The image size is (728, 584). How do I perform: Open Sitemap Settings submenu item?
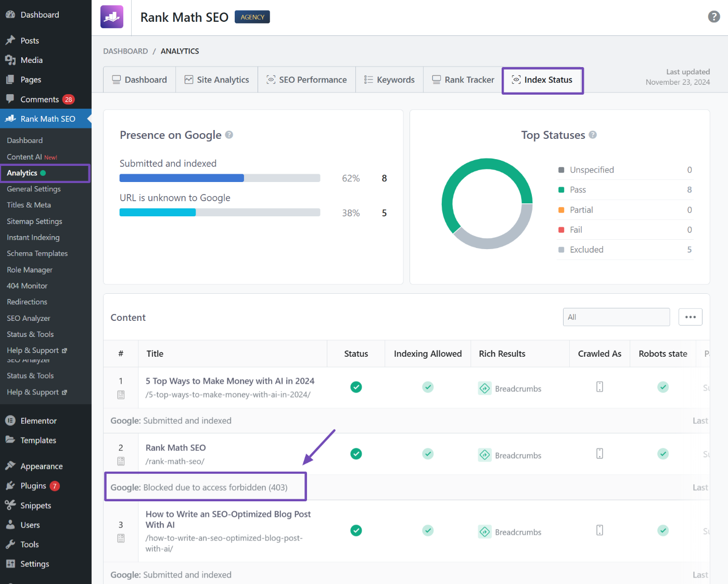point(34,221)
